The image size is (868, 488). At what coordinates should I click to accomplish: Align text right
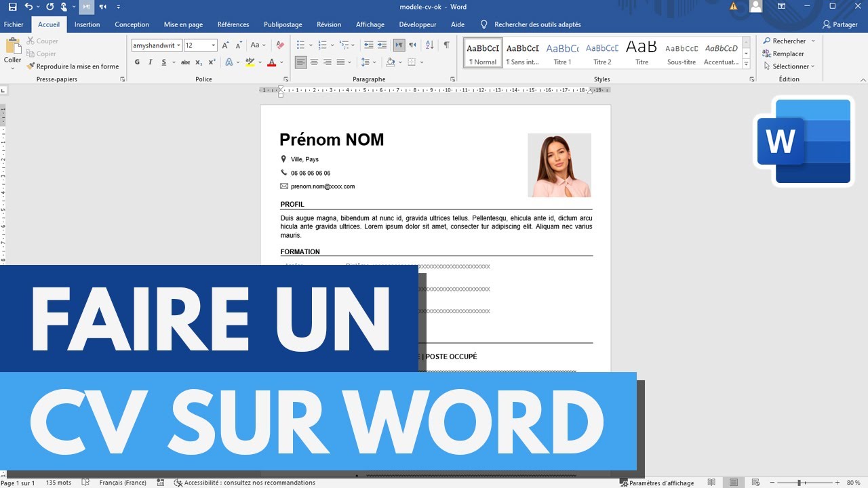(x=328, y=62)
